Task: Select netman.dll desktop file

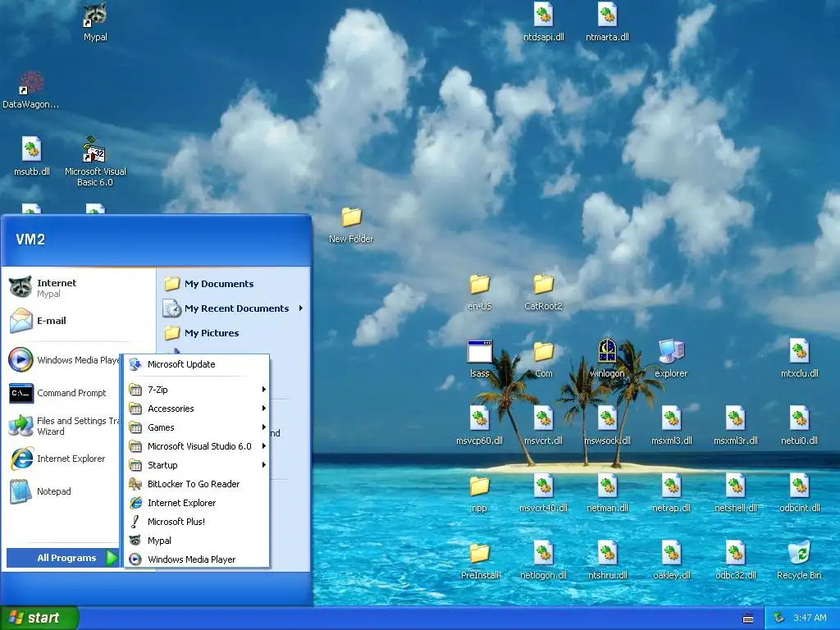Action: [607, 493]
